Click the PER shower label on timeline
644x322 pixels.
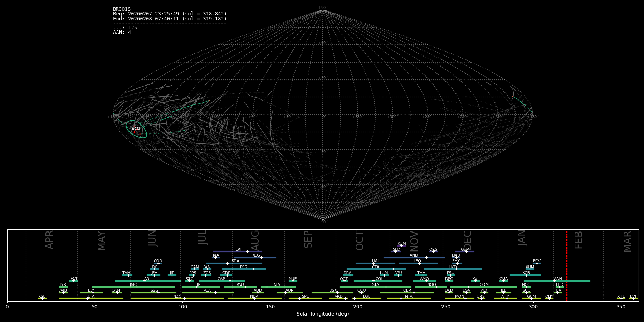click(244, 267)
